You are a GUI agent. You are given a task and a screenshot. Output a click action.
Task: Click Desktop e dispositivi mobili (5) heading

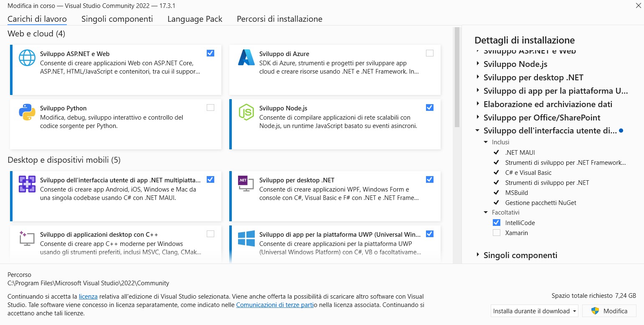(x=64, y=160)
